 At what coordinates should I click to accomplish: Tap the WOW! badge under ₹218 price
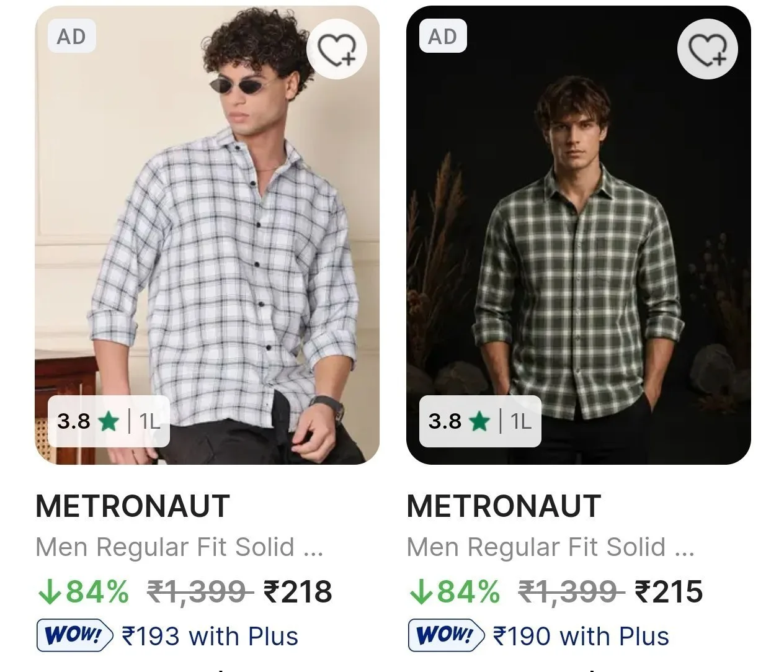(x=75, y=635)
